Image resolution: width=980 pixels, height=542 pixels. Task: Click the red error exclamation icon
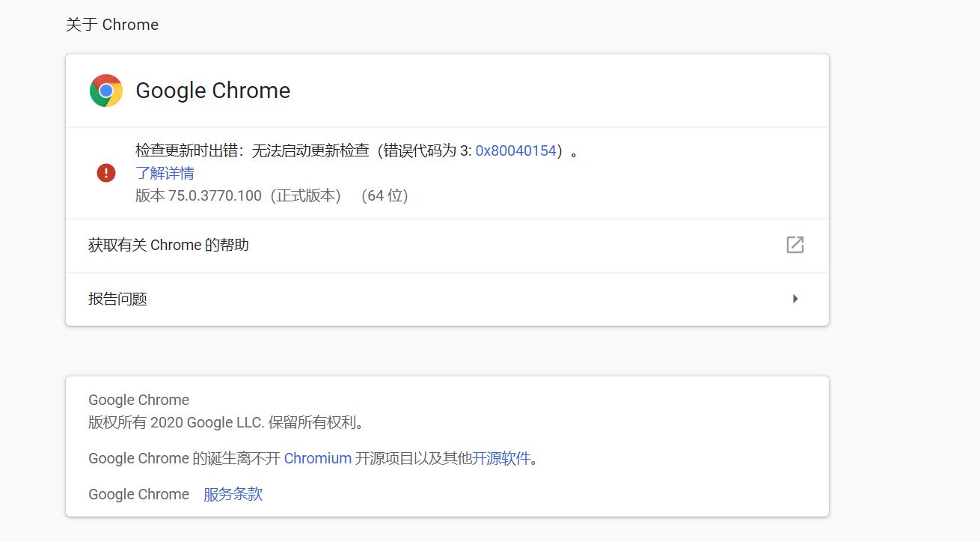point(105,172)
